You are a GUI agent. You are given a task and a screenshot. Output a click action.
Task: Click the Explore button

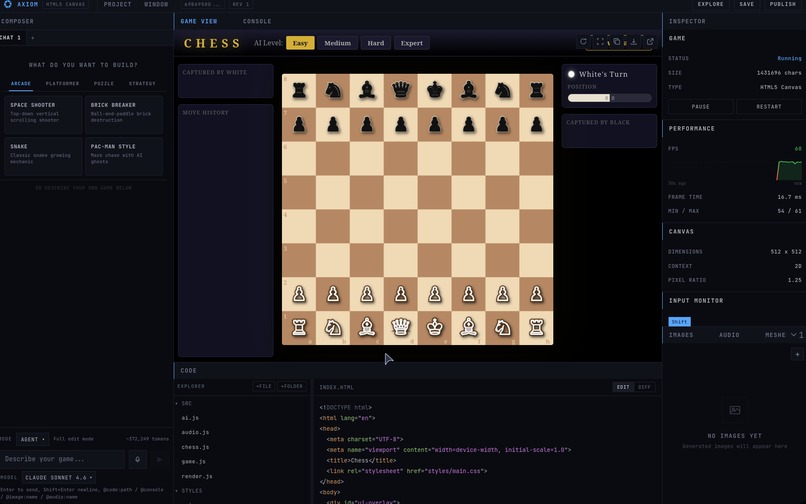[710, 4]
